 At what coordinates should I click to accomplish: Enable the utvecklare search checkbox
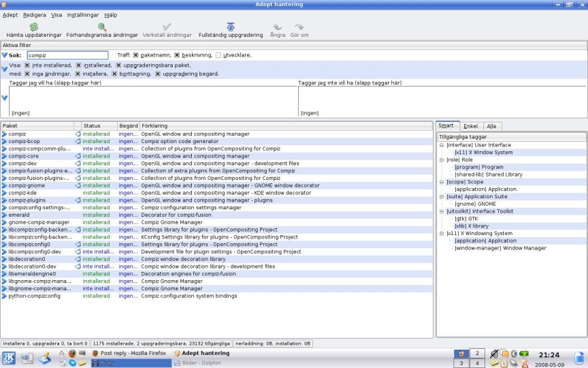[218, 55]
